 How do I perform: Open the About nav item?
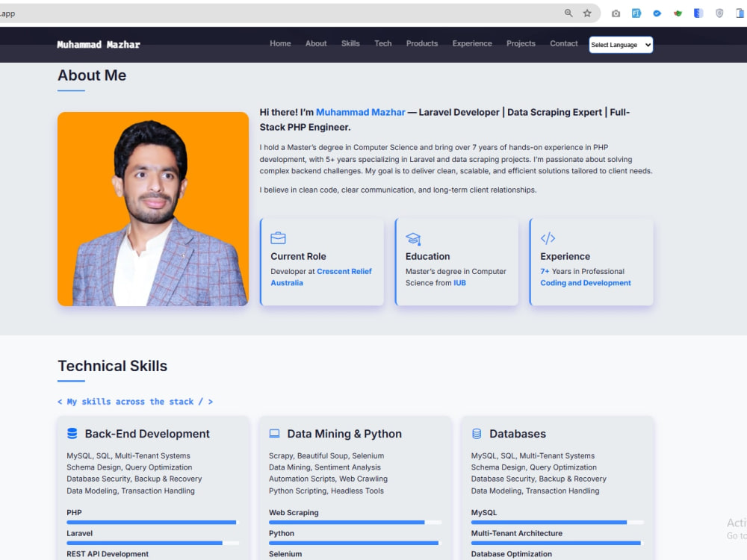[316, 43]
